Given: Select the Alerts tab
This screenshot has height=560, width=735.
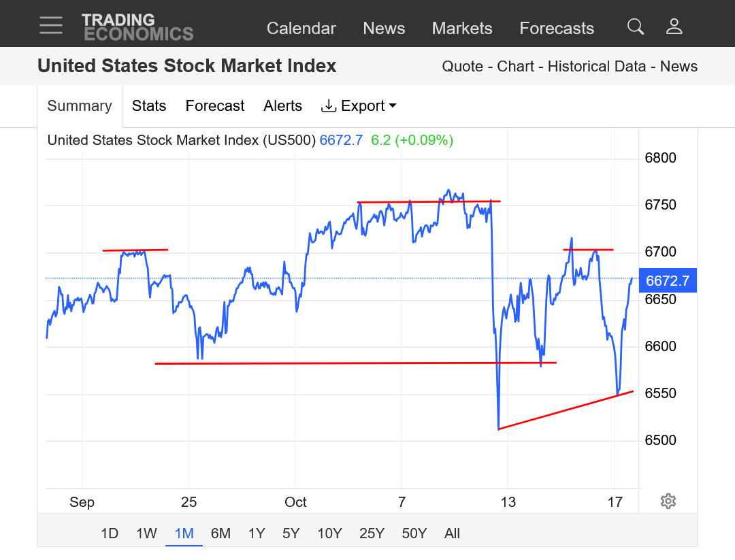Looking at the screenshot, I should tap(282, 106).
